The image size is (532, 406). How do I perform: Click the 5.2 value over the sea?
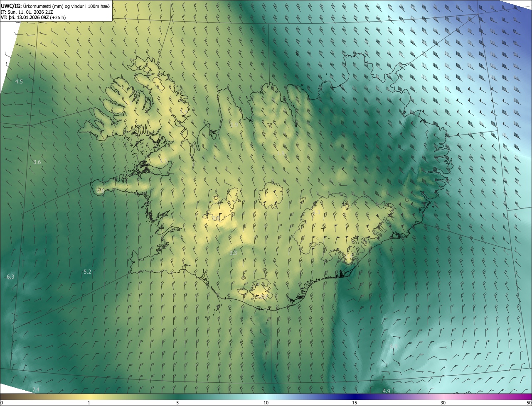[x=87, y=271]
